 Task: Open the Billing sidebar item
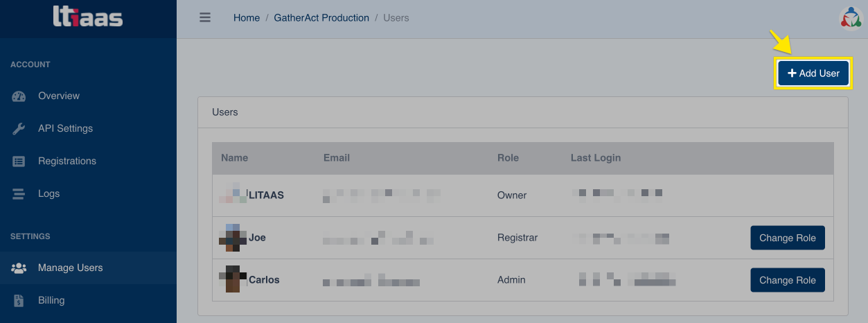pos(51,301)
